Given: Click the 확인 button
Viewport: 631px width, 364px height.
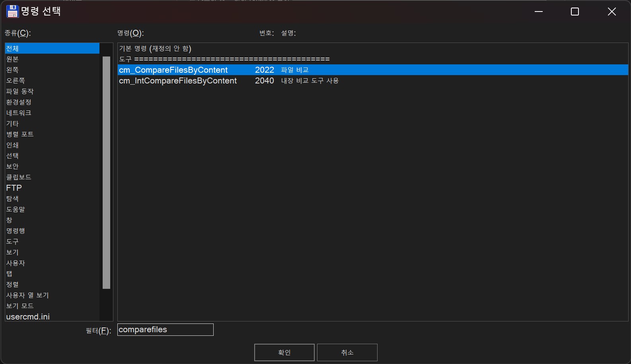Looking at the screenshot, I should 284,352.
